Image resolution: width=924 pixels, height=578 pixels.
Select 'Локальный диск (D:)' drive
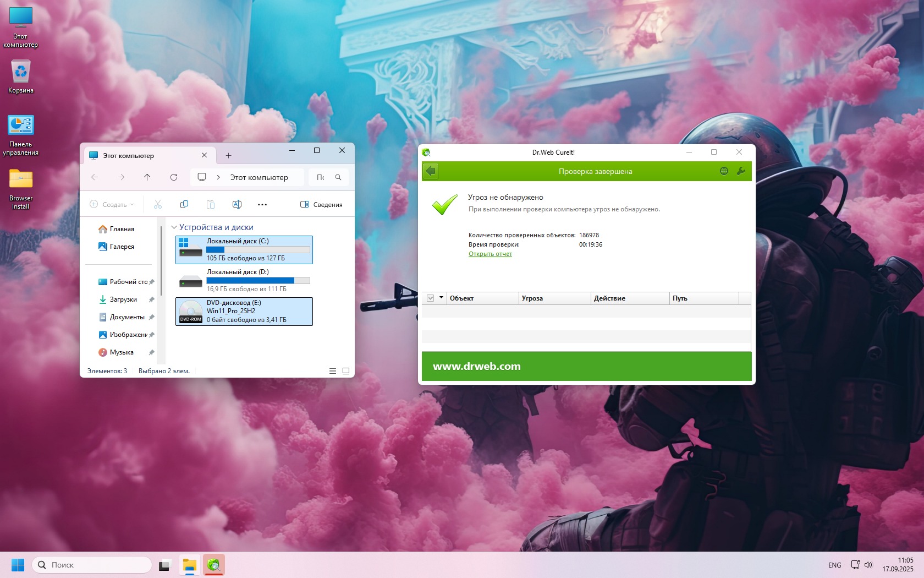244,281
